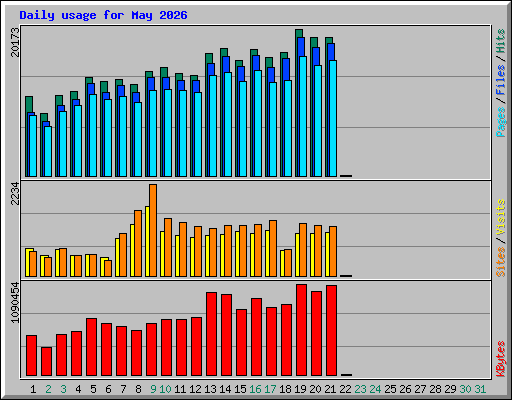The image size is (512, 400).
Task: Click day 16 on the x-axis
Action: tap(255, 389)
